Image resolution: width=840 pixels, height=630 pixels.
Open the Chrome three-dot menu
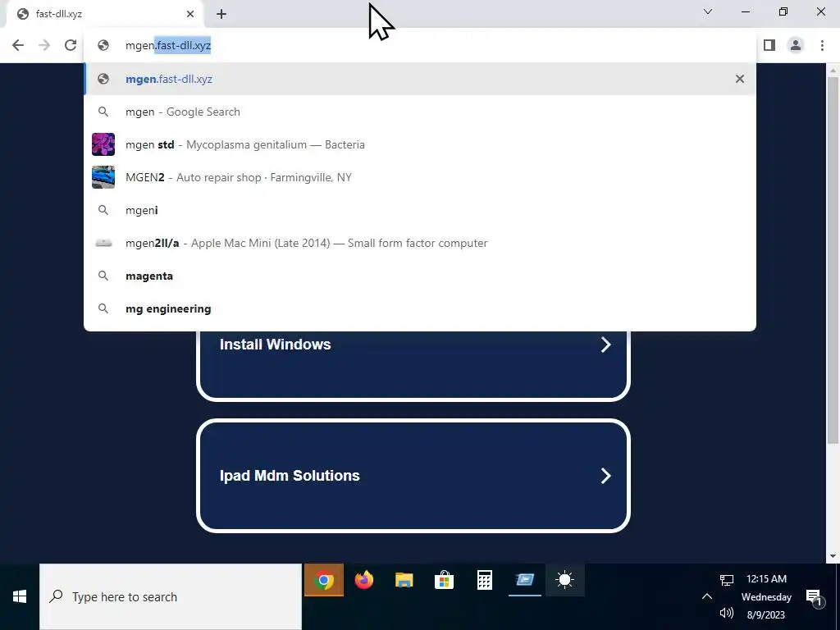point(822,45)
